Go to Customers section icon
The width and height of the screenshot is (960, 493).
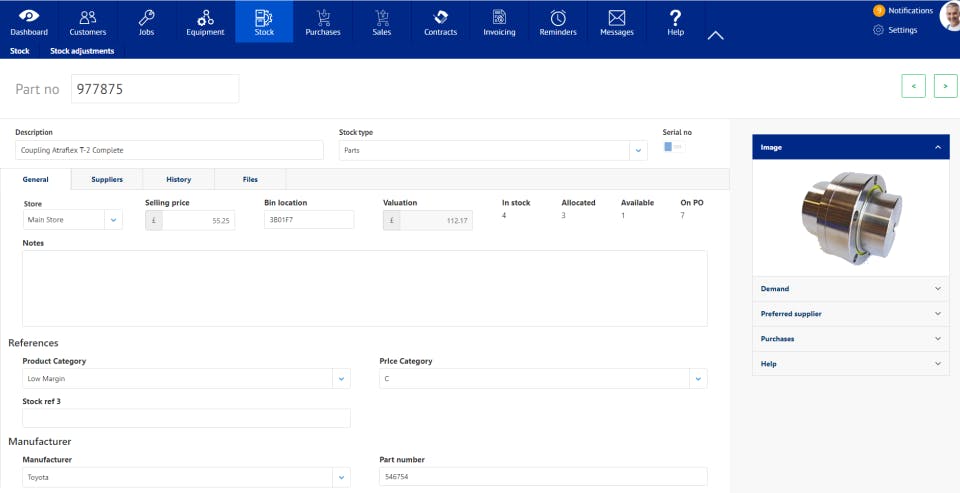[x=88, y=17]
